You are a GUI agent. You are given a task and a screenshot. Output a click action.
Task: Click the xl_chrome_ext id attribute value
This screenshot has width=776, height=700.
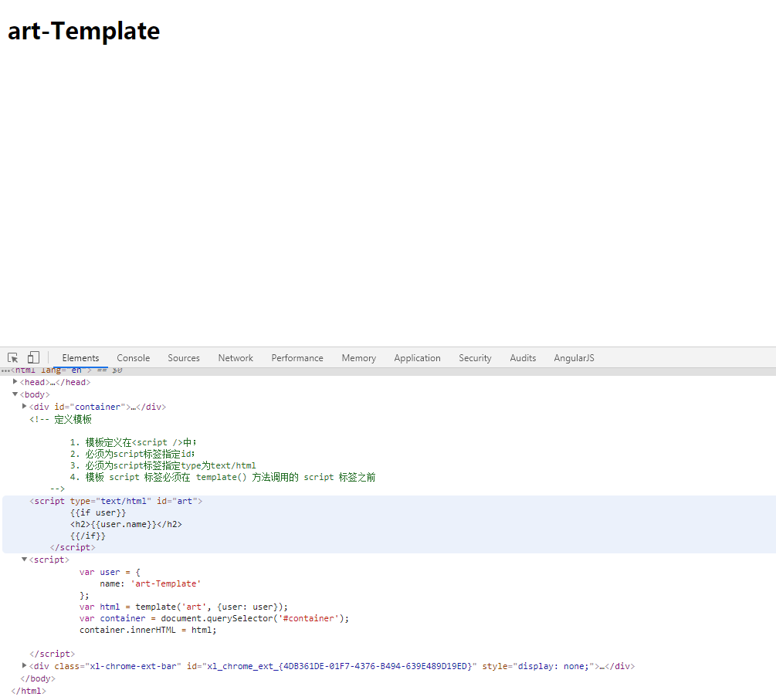point(339,666)
